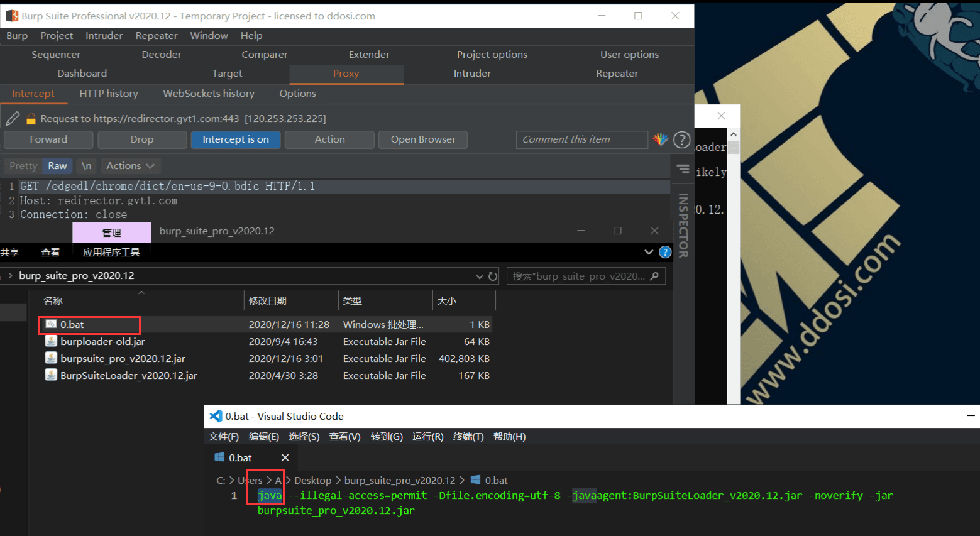Click the Explorer refresh icon beside the address bar
980x536 pixels.
493,276
